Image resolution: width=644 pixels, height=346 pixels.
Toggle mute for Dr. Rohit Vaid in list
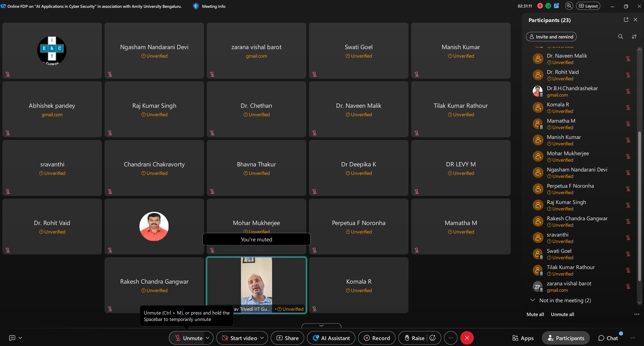click(628, 75)
